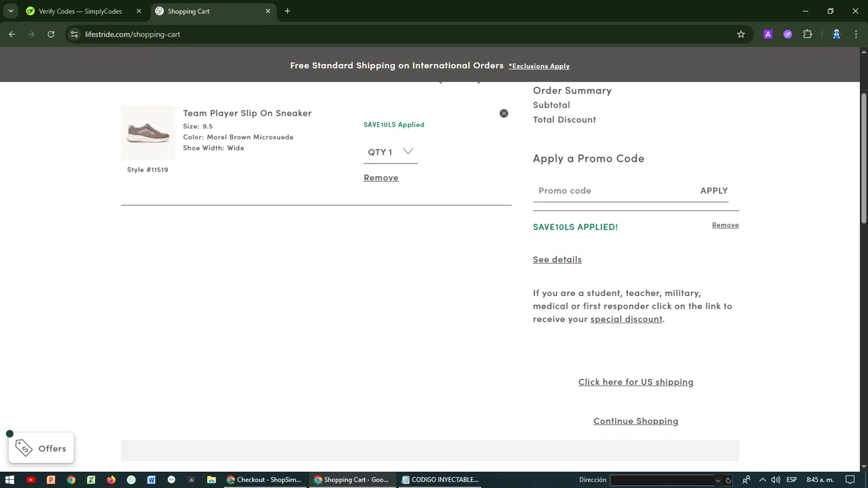Screen dimensions: 868x488
Task: Click the browser address bar URL
Action: (133, 34)
